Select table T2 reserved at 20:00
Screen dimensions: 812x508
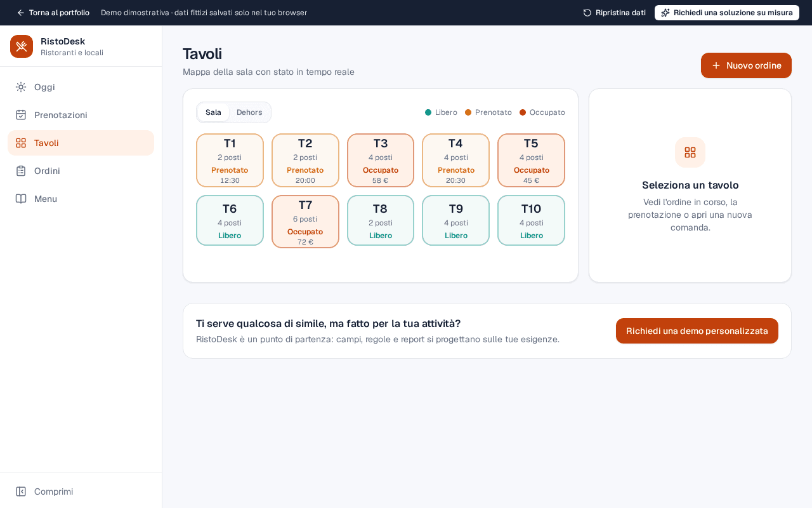click(x=305, y=161)
